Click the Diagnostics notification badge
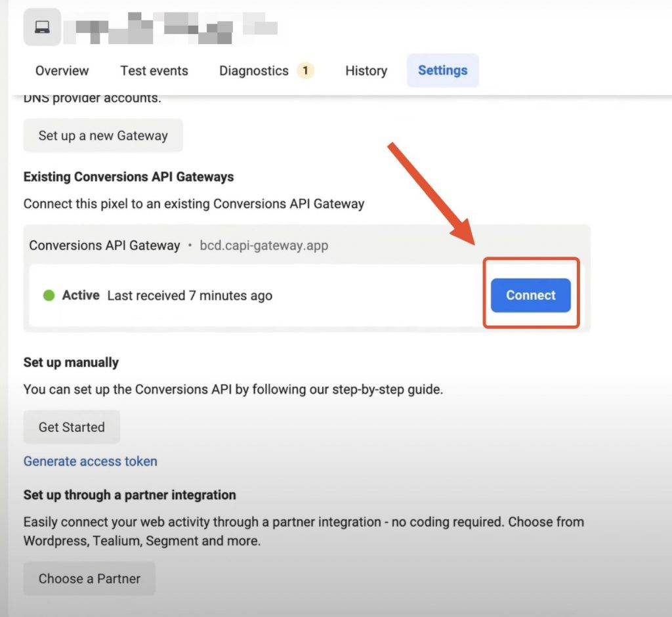672x617 pixels. (x=306, y=70)
